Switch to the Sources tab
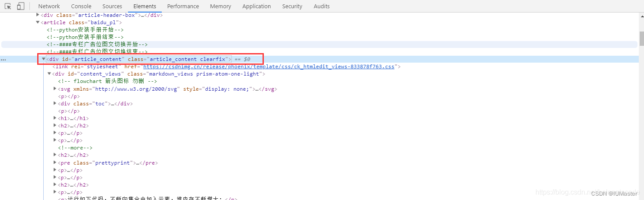Screen dimensions: 644x200 (112, 6)
